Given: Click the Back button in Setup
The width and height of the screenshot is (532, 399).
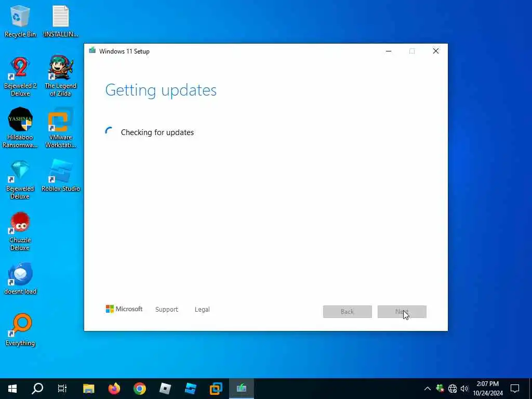Looking at the screenshot, I should (x=347, y=312).
